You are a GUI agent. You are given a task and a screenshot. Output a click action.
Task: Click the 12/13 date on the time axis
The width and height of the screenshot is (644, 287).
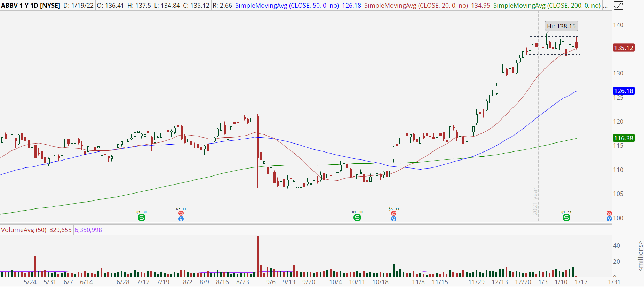(500, 282)
